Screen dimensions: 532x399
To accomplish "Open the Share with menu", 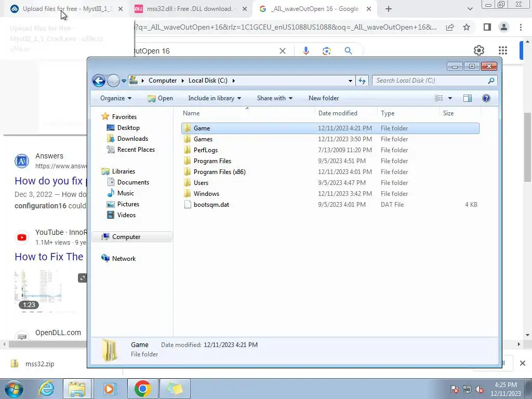I will 274,98.
